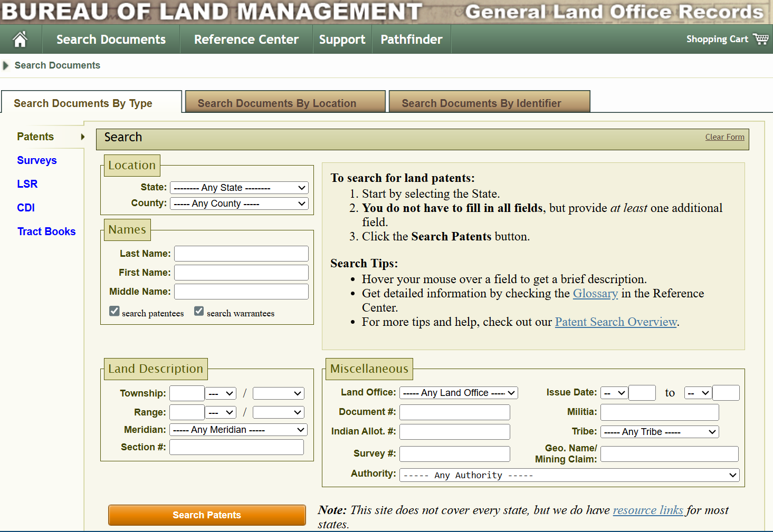Viewport: 773px width, 532px height.
Task: Click the Township number input field
Action: pos(187,393)
